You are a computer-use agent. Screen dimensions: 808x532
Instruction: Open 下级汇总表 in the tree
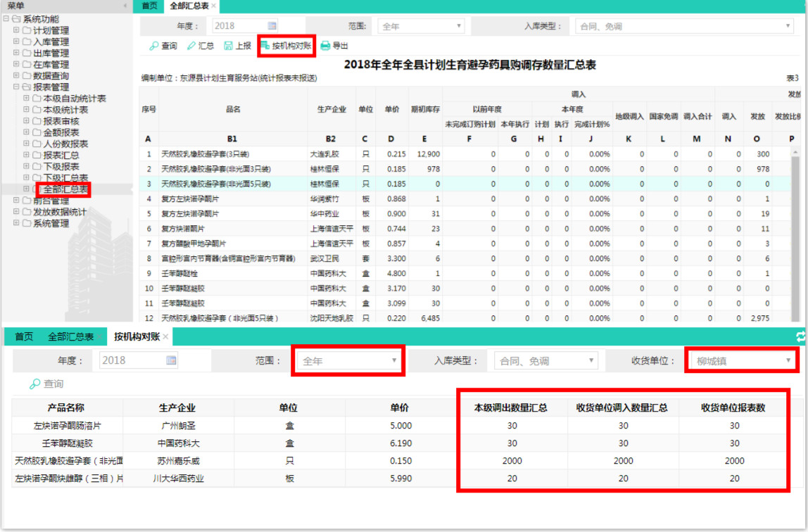[65, 177]
